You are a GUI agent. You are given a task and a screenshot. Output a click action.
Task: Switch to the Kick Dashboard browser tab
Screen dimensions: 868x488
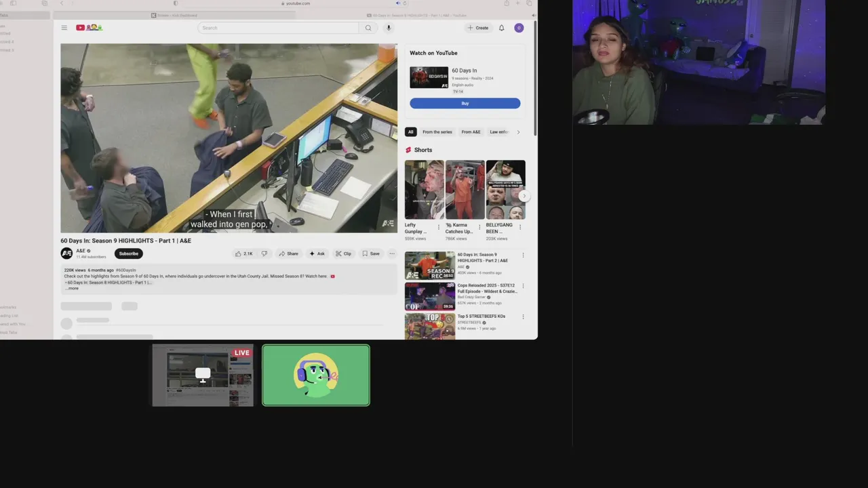pyautogui.click(x=174, y=15)
